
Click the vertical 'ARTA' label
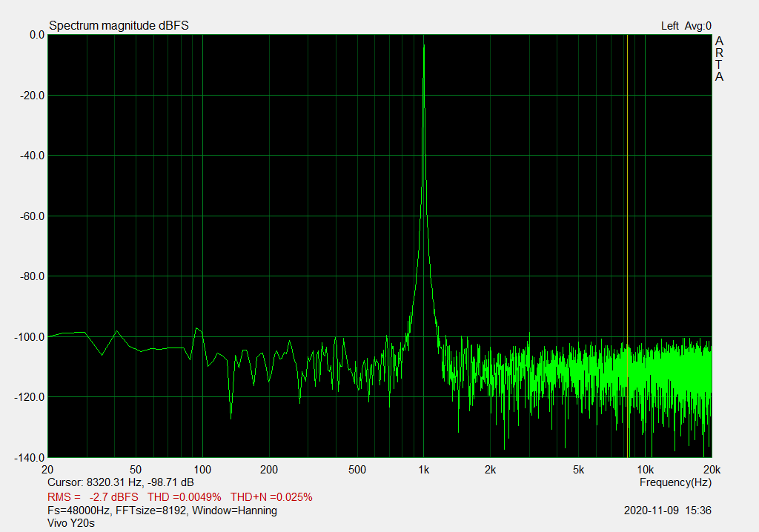tap(719, 59)
